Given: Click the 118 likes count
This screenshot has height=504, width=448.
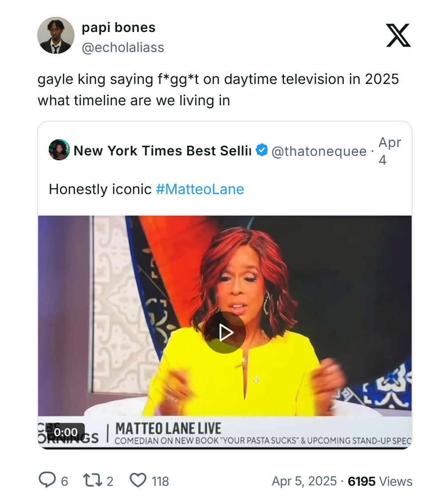Looking at the screenshot, I should pyautogui.click(x=160, y=481).
